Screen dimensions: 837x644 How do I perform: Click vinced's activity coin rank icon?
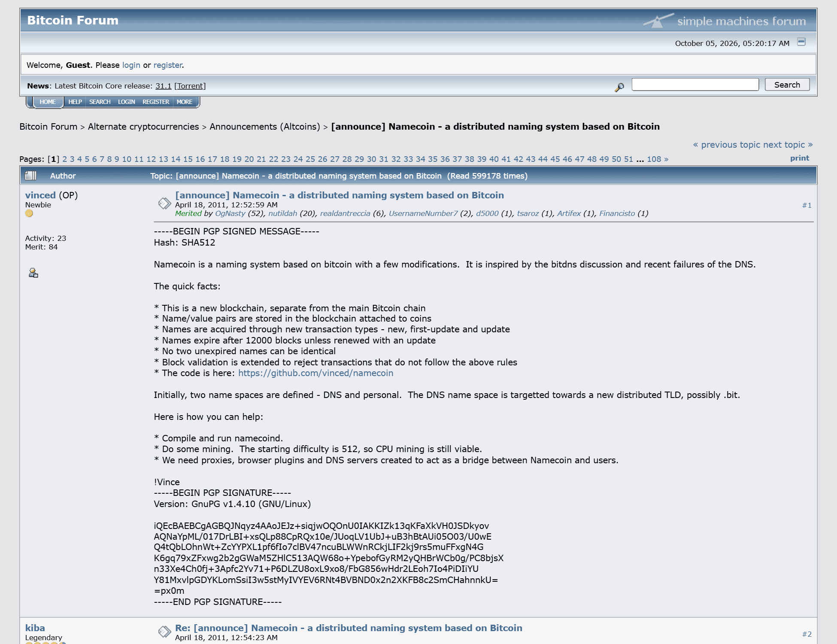click(29, 213)
